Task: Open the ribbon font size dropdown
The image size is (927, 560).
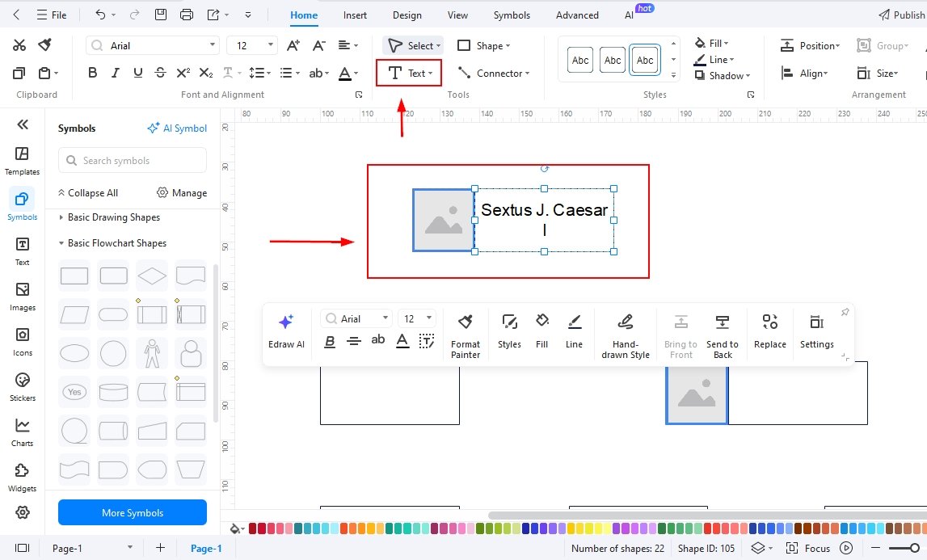Action: 270,45
